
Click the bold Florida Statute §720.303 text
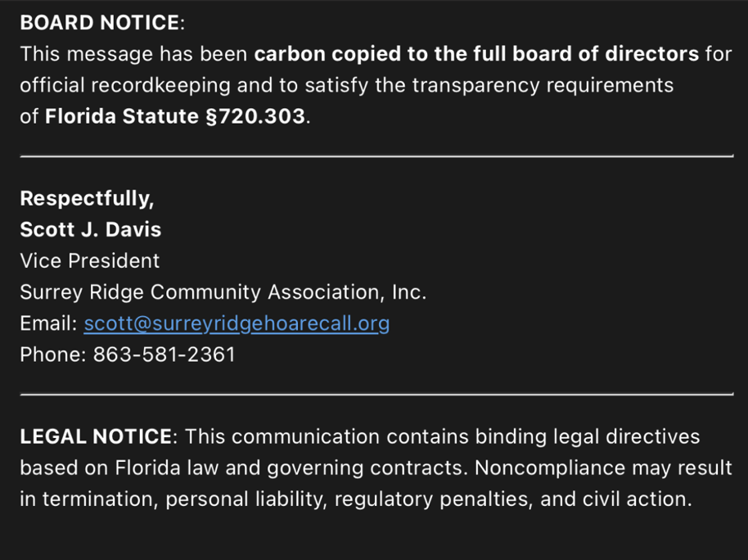175,116
